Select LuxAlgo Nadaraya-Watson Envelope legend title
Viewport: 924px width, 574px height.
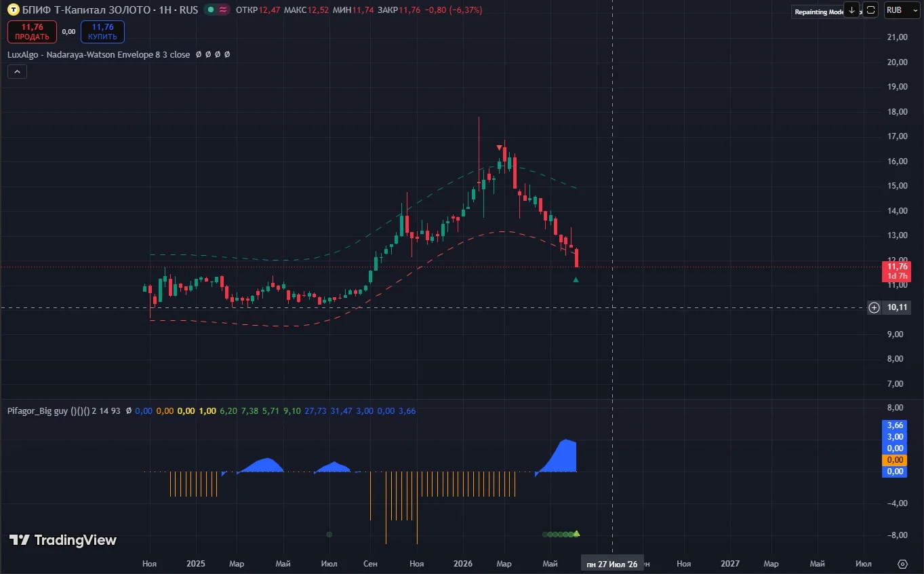(98, 54)
